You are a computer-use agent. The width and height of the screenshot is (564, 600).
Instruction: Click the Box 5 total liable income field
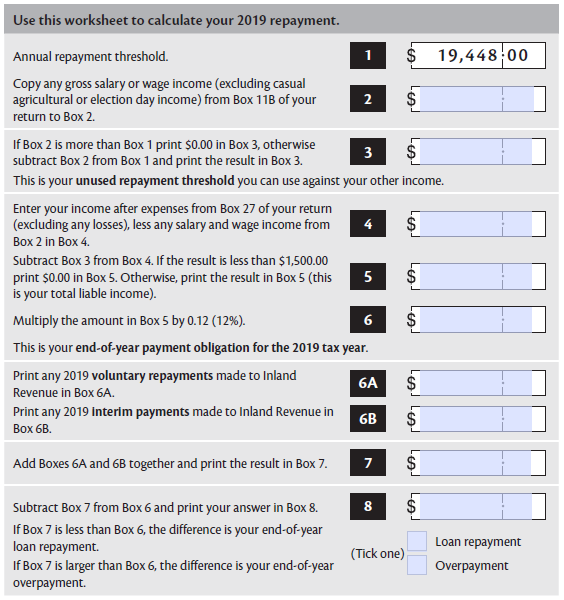[478, 276]
